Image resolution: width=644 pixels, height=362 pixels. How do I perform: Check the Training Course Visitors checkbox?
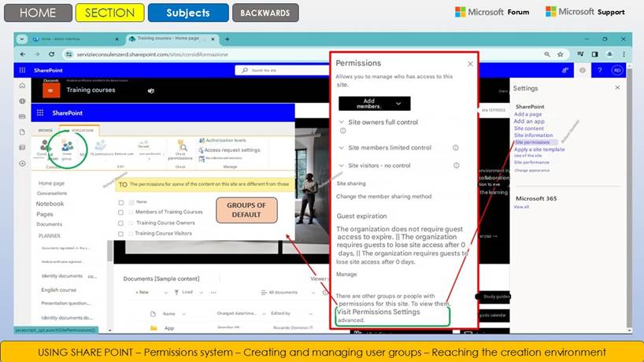coord(120,234)
